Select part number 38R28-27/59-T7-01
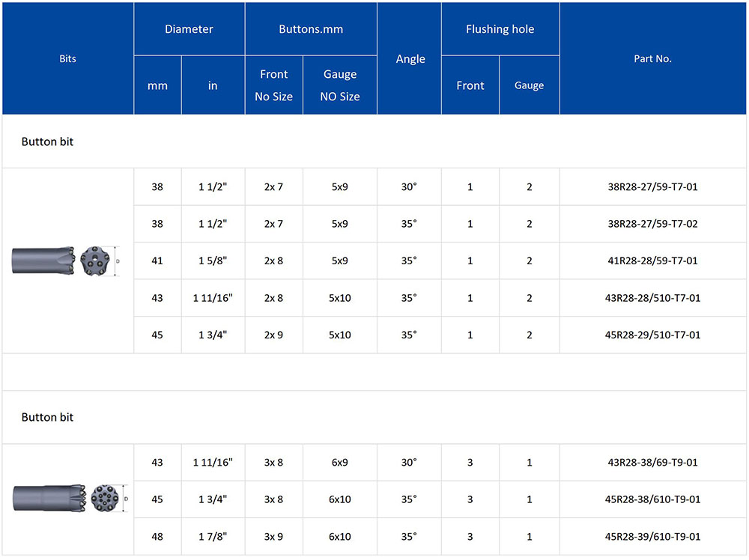 [x=652, y=186]
